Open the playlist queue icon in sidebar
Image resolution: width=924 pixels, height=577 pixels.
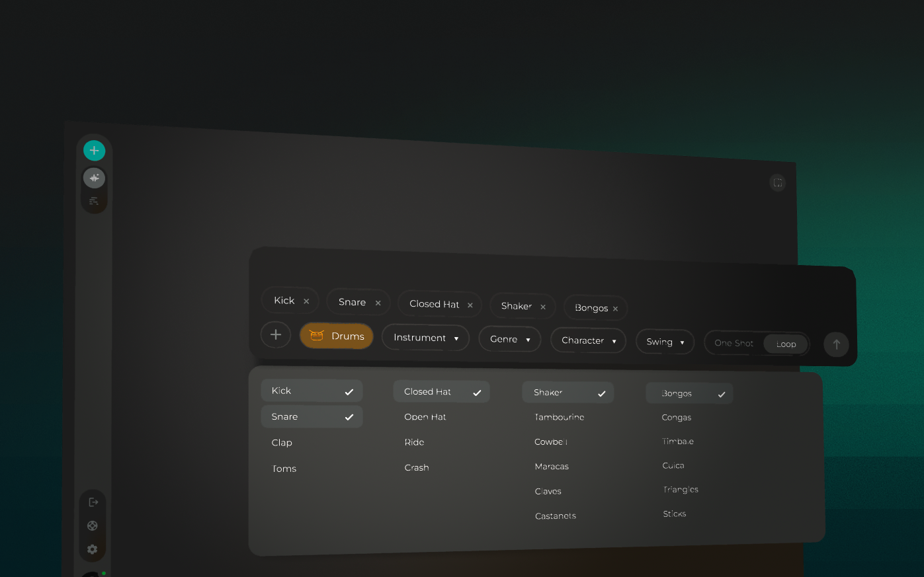tap(94, 201)
